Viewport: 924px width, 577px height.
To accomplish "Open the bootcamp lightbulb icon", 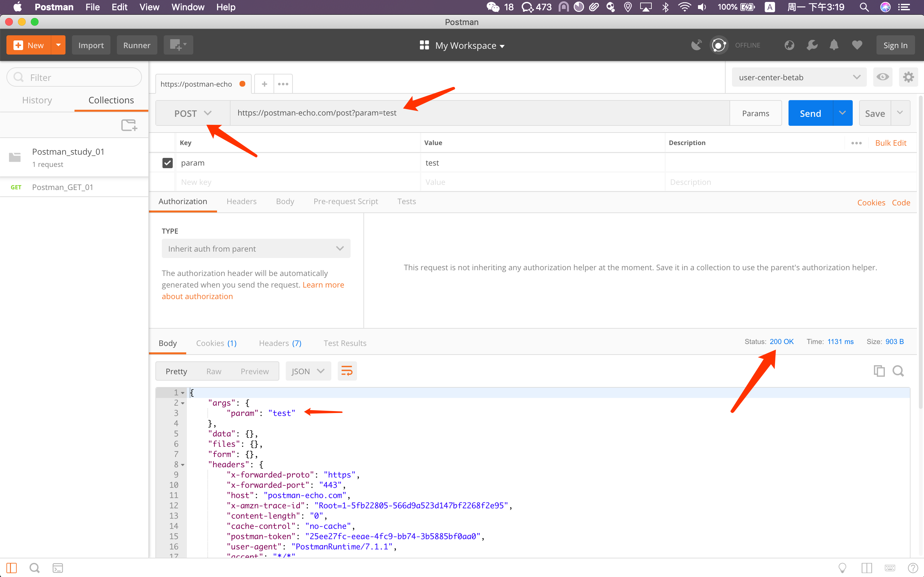I will tap(842, 568).
